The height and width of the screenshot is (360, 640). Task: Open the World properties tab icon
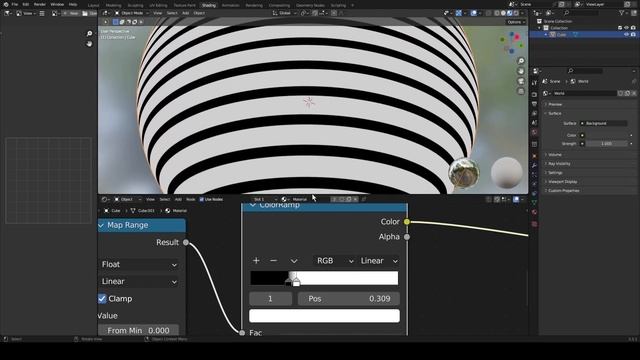click(x=534, y=133)
